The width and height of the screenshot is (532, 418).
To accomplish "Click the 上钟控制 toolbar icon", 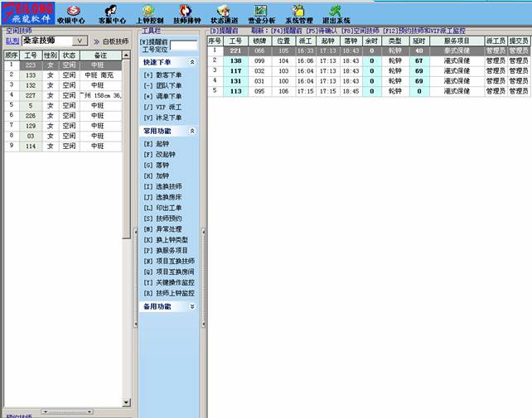I will pos(150,14).
